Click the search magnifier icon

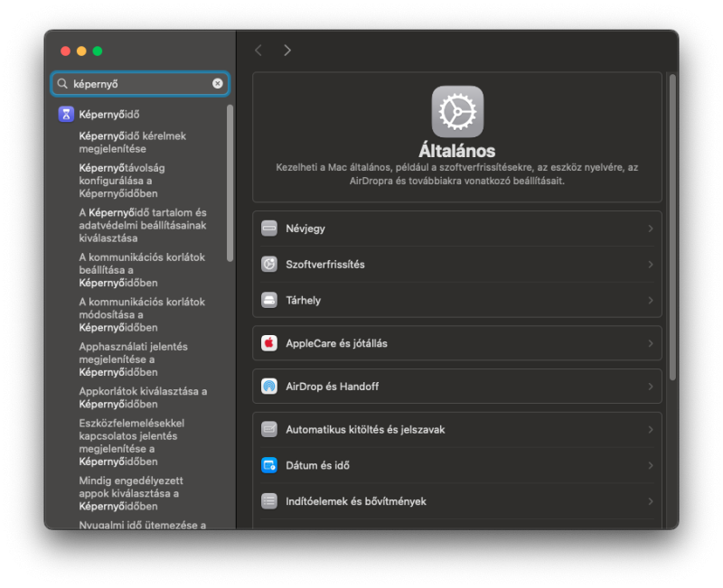tap(62, 83)
